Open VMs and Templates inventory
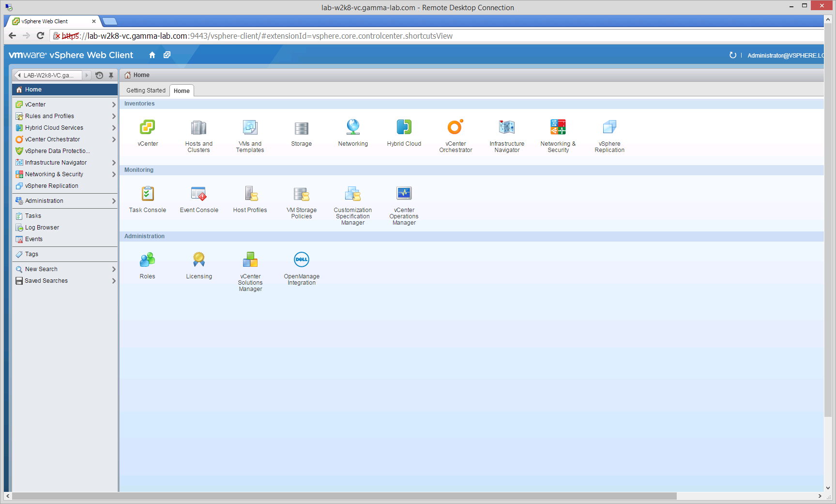 click(250, 128)
